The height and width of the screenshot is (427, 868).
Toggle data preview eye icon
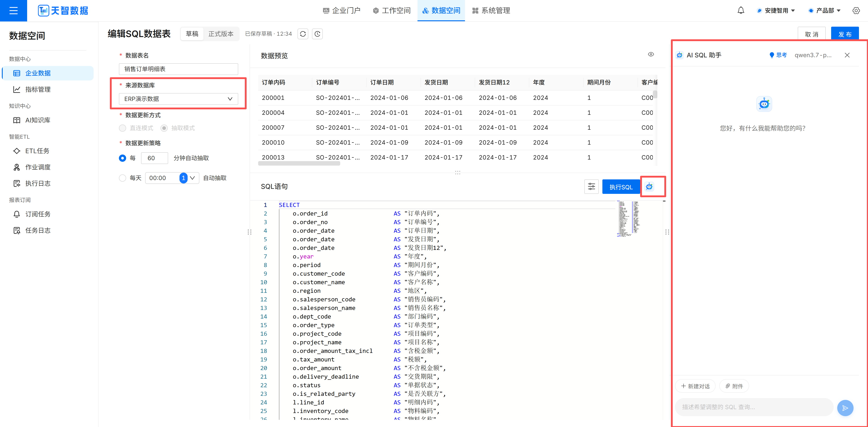(x=651, y=54)
